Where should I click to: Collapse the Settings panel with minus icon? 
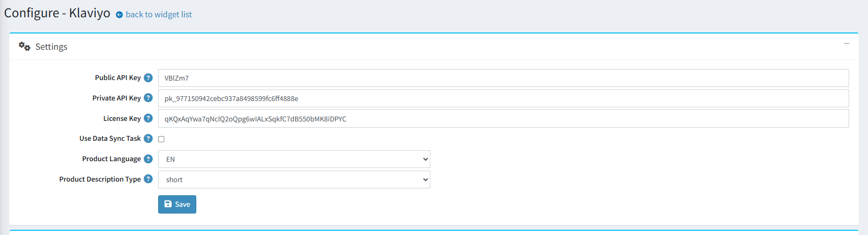point(847,43)
